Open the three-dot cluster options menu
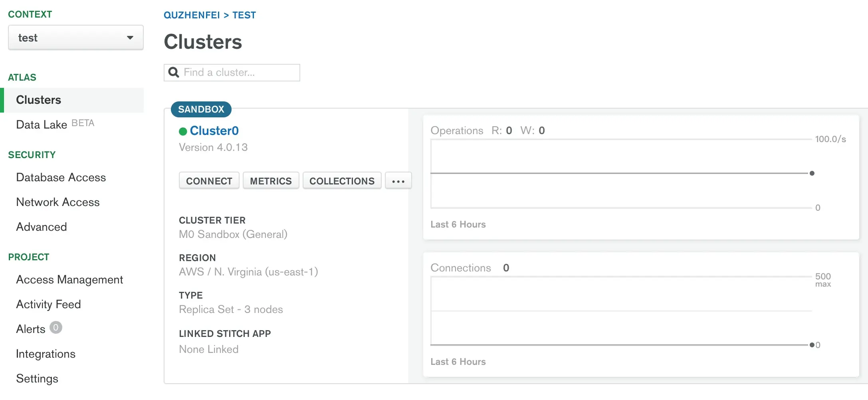The image size is (868, 400). 398,181
